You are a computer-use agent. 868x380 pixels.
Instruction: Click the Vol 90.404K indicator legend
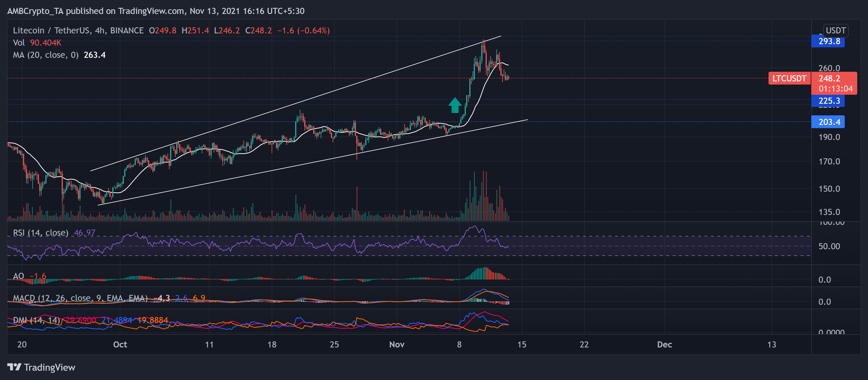click(x=37, y=43)
